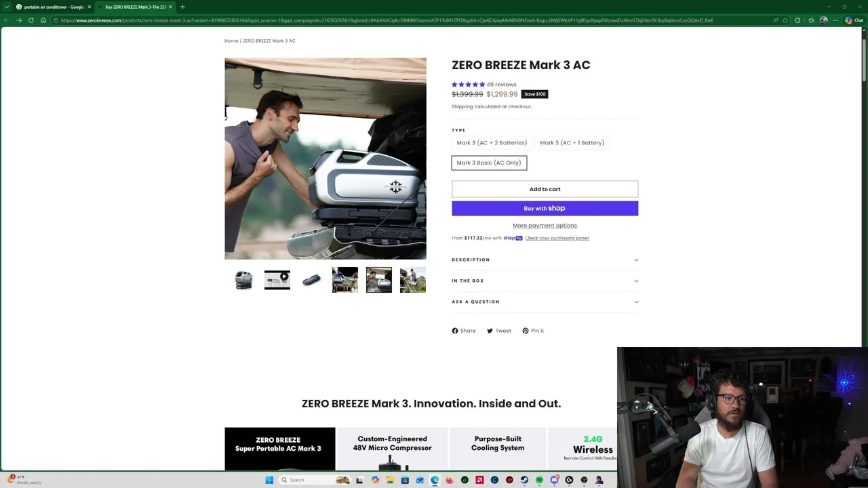Select Mark 3 (AC + 1 Battery) option
868x488 pixels.
click(x=572, y=142)
